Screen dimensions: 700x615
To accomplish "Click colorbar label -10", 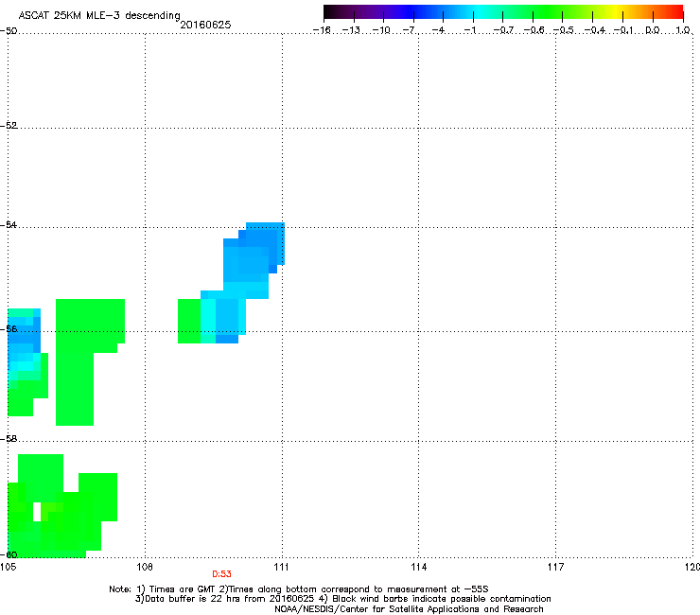I will coord(381,30).
